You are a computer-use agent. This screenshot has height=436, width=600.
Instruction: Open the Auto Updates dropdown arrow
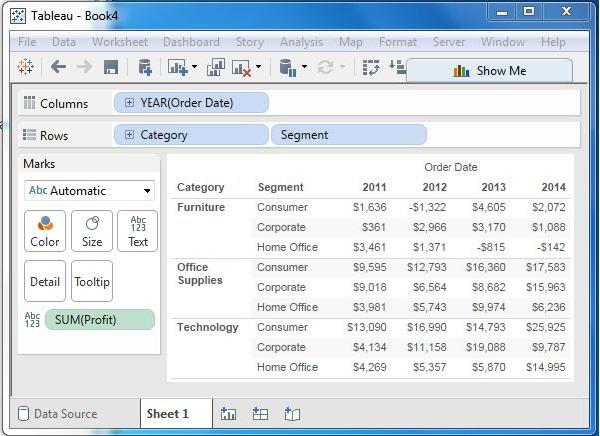[x=305, y=67]
